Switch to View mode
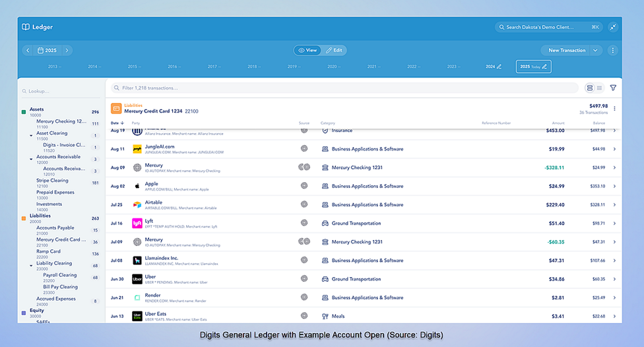 tap(307, 50)
